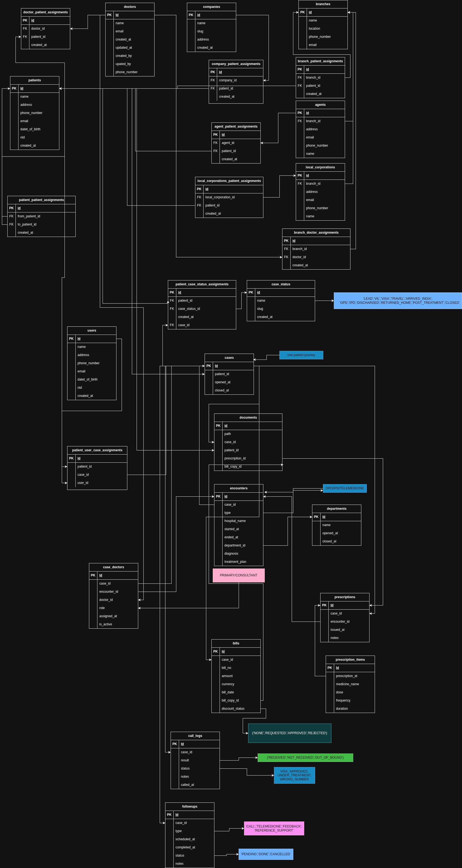
Task: Click the departments table header
Action: [336, 508]
